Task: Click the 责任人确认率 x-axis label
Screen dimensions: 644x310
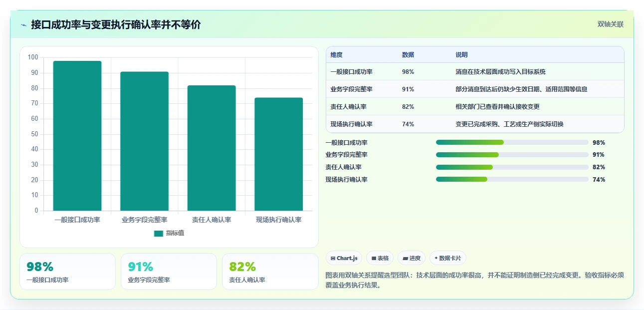Action: pos(212,220)
